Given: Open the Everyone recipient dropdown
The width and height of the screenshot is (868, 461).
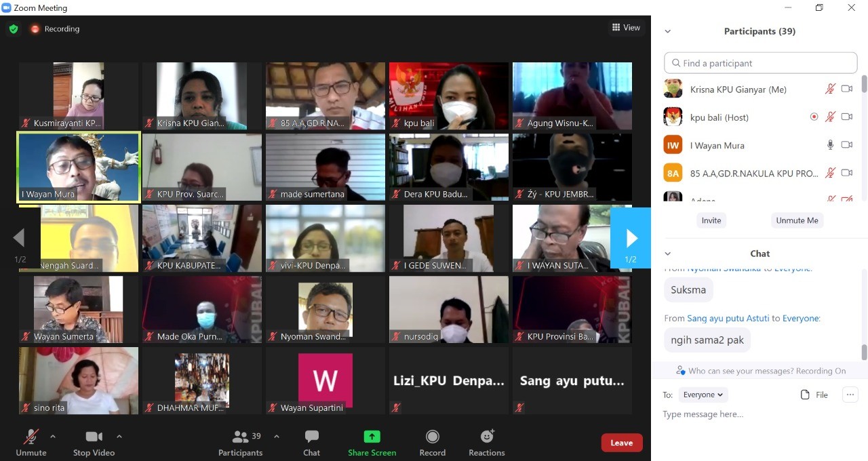Looking at the screenshot, I should click(x=703, y=395).
